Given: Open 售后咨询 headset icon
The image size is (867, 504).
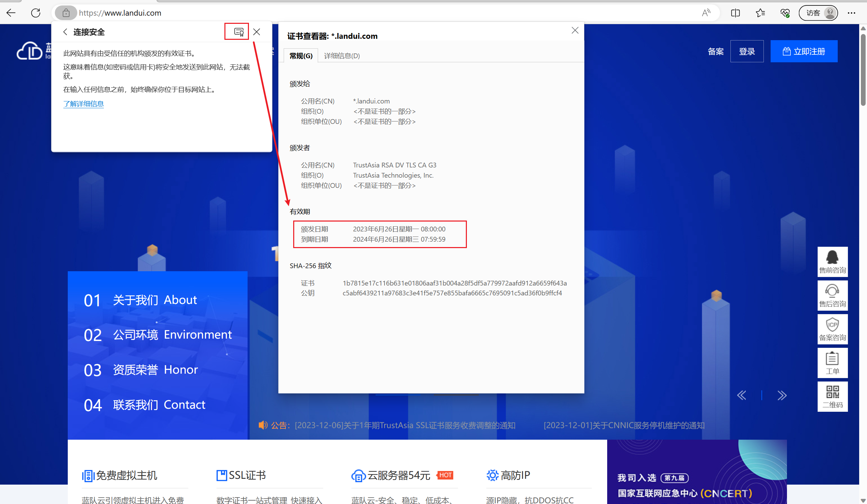Looking at the screenshot, I should pyautogui.click(x=833, y=295).
